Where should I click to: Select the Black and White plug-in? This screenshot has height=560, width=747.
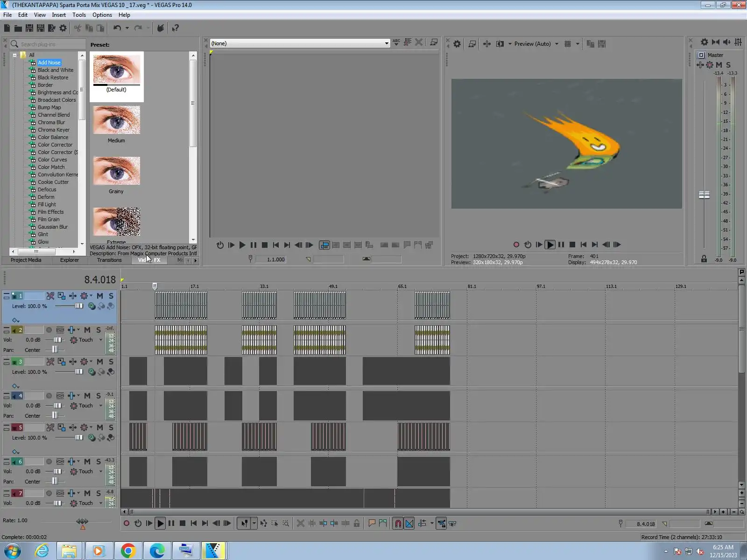[56, 70]
